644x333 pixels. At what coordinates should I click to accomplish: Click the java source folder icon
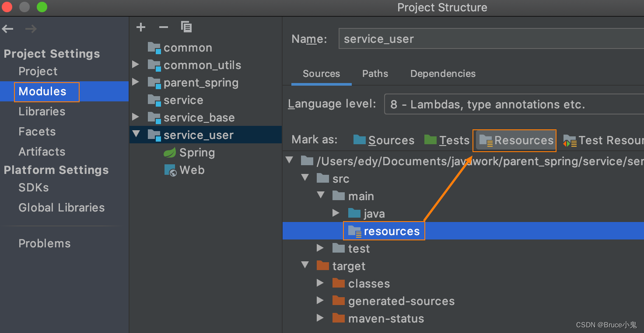[354, 213]
